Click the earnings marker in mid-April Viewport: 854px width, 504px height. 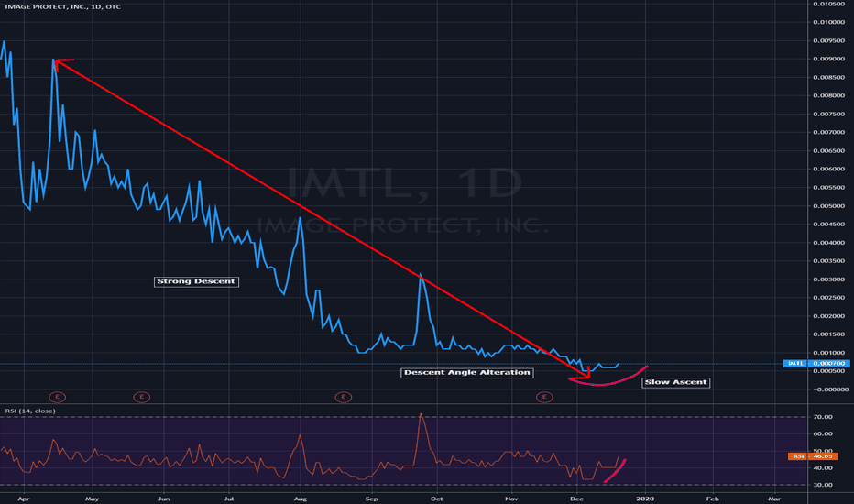[x=57, y=397]
